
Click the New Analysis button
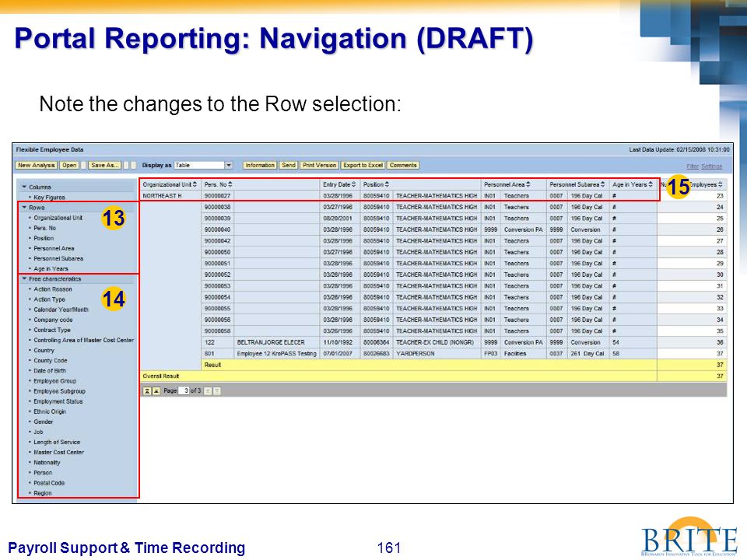coord(37,165)
